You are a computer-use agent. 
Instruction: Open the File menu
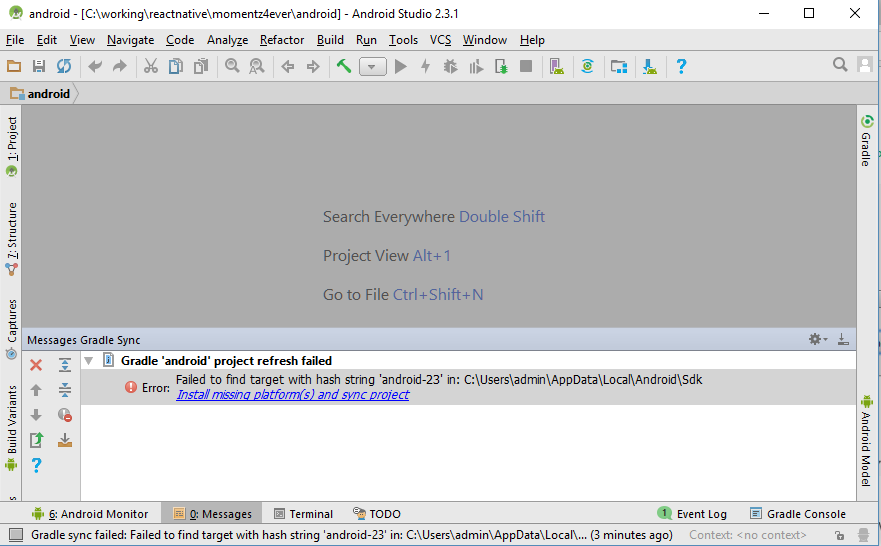[x=15, y=40]
